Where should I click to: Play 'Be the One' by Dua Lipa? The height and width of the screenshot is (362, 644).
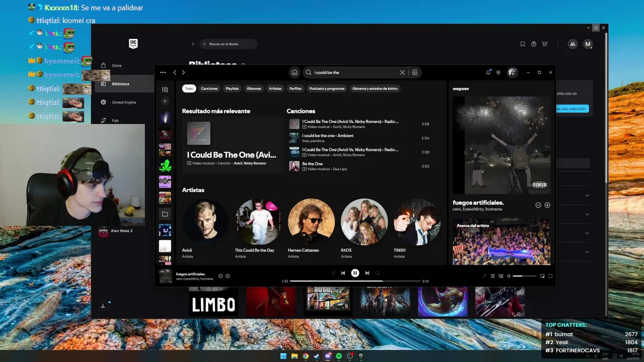point(359,166)
